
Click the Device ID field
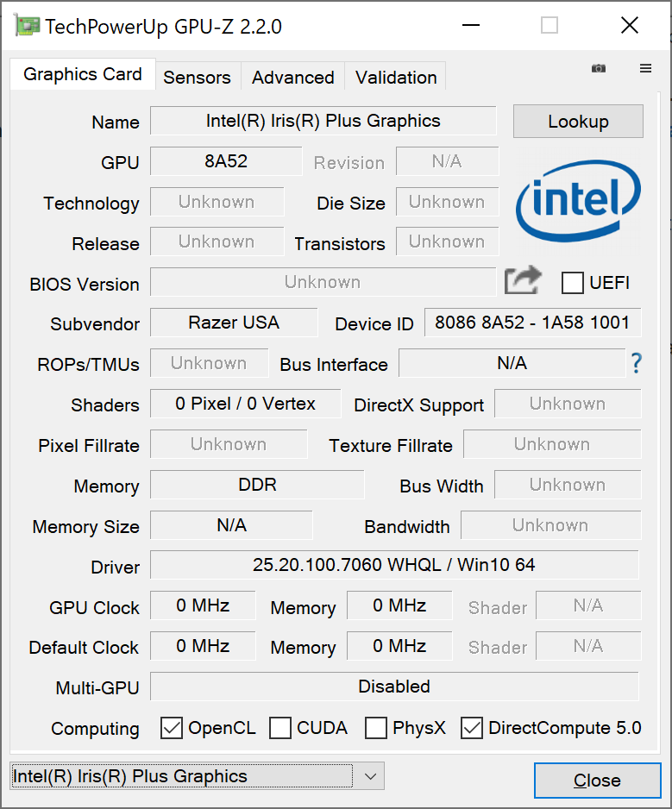click(x=532, y=323)
